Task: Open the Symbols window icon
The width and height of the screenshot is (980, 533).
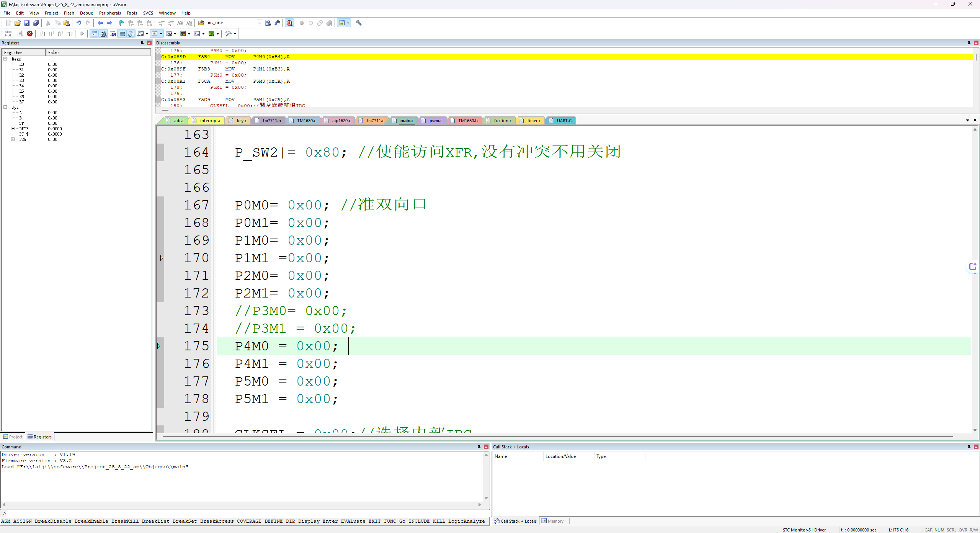Action: pyautogui.click(x=113, y=34)
